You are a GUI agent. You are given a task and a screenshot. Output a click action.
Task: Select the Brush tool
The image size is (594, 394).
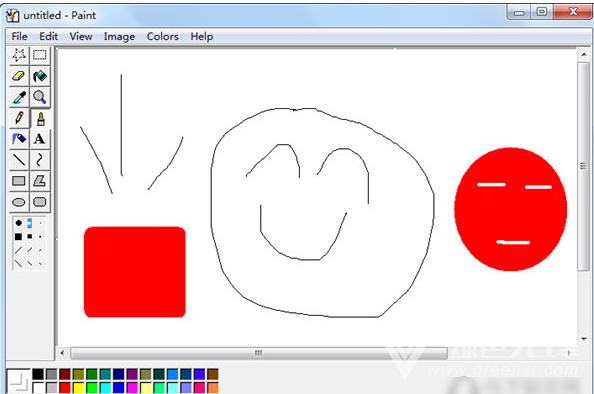39,119
